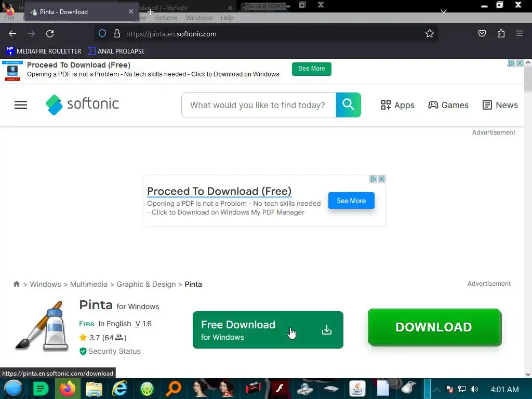This screenshot has width=532, height=399.
Task: Click the site security padlock icon
Action: point(117,34)
